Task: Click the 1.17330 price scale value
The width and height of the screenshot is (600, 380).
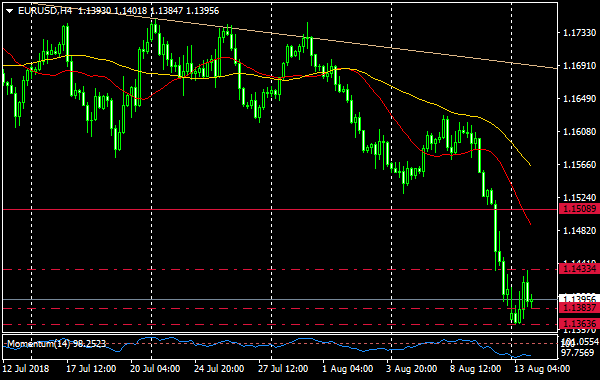Action: coord(580,33)
